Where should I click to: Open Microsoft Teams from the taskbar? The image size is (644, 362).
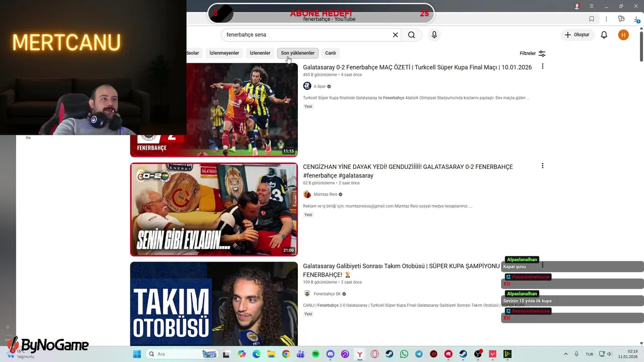301,354
